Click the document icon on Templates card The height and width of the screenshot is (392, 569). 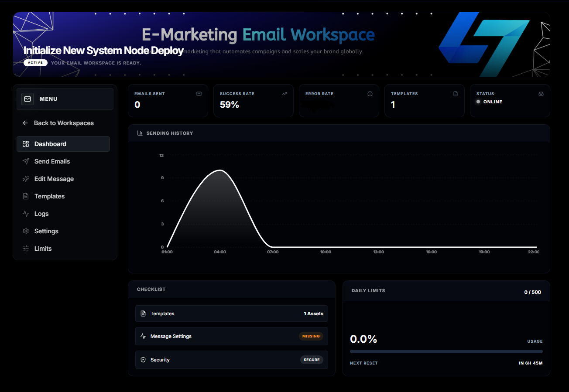point(456,93)
